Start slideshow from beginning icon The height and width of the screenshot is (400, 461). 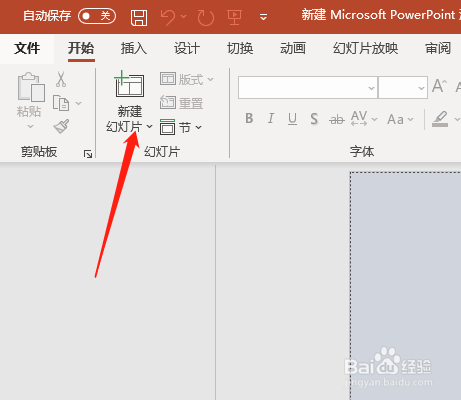pyautogui.click(x=234, y=17)
